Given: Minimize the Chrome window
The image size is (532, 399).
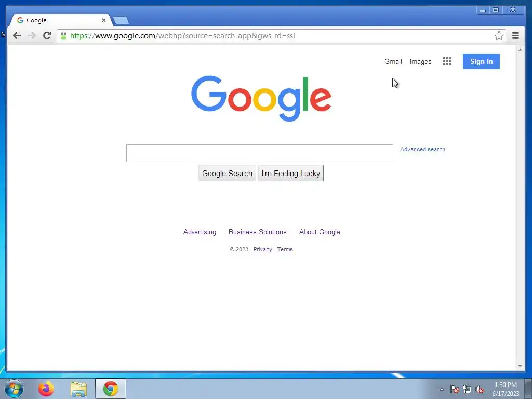Looking at the screenshot, I should (x=483, y=10).
